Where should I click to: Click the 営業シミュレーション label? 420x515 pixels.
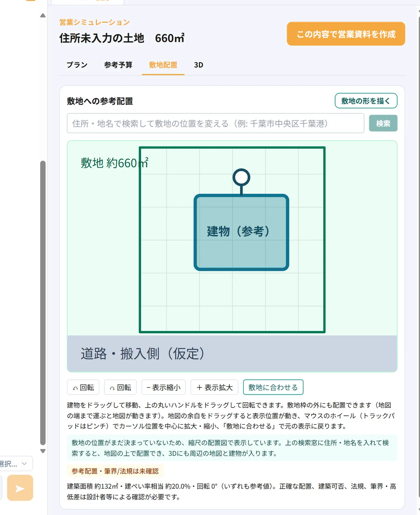pos(95,22)
